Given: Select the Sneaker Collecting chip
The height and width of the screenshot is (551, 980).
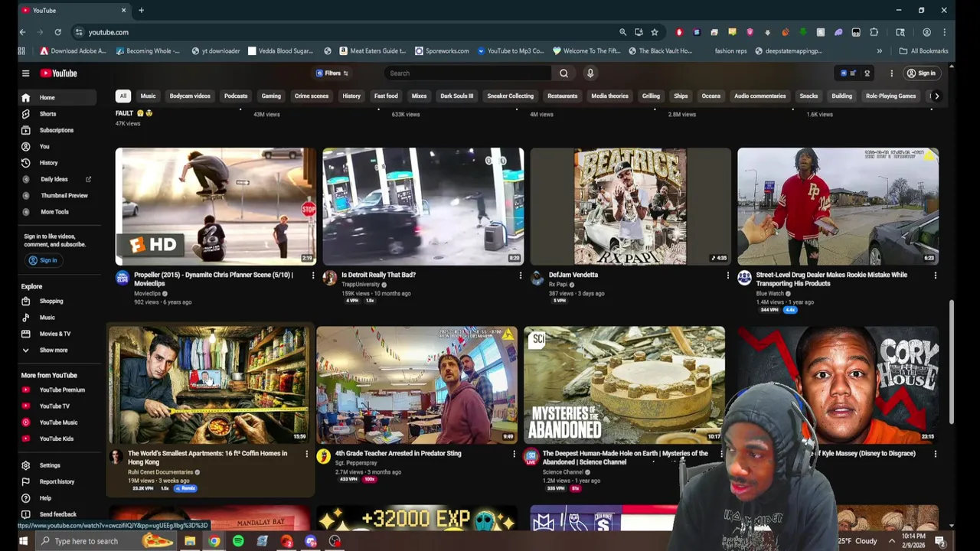Looking at the screenshot, I should (x=510, y=96).
